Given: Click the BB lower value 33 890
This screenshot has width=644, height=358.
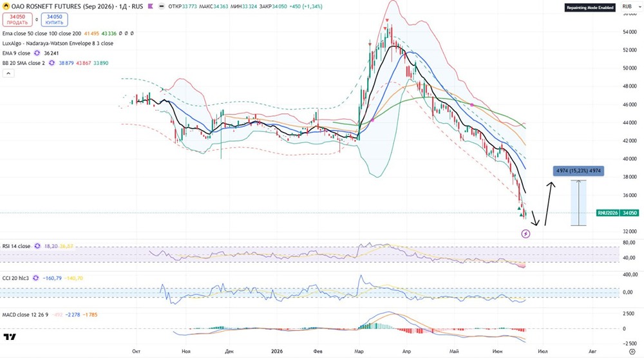Looking at the screenshot, I should point(100,63).
